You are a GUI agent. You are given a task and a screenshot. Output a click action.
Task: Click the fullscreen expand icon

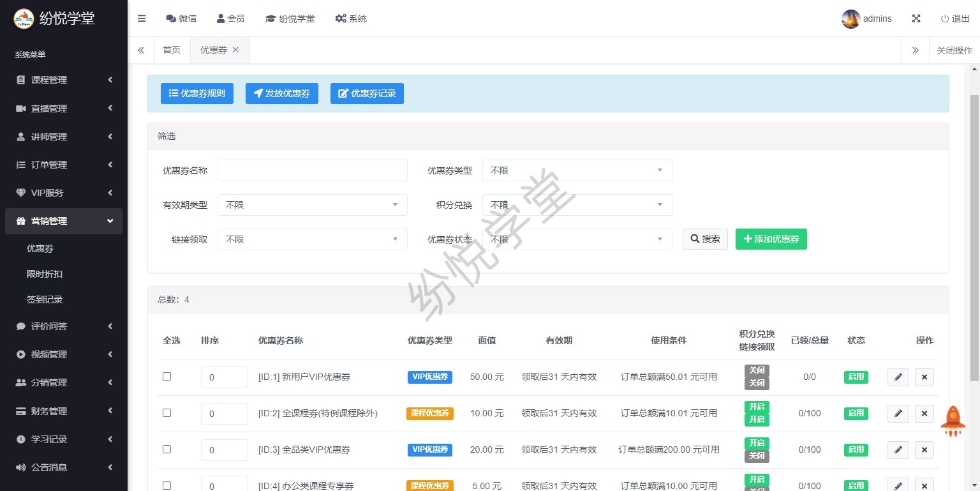[916, 19]
